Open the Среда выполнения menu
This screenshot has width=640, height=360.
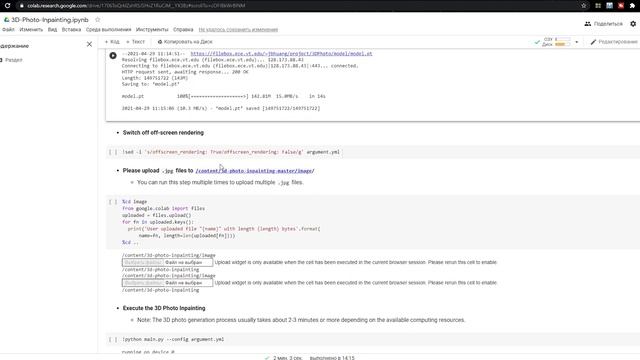click(109, 29)
